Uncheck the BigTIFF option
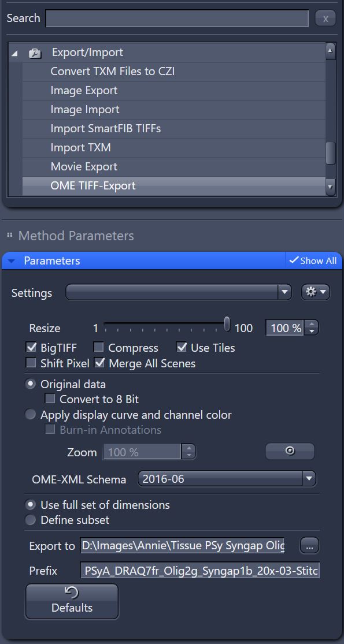The image size is (344, 644). click(x=31, y=348)
